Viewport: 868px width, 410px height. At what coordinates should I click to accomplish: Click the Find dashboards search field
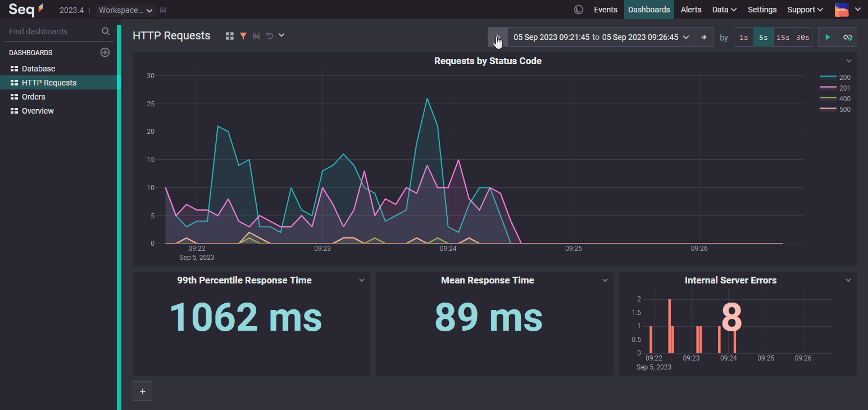[x=52, y=31]
